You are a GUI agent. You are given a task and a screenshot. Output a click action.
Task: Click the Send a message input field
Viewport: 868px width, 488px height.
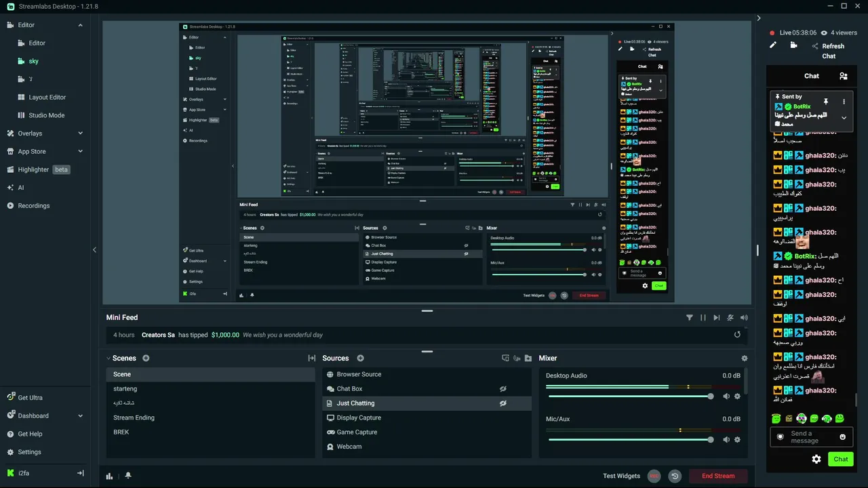(811, 437)
